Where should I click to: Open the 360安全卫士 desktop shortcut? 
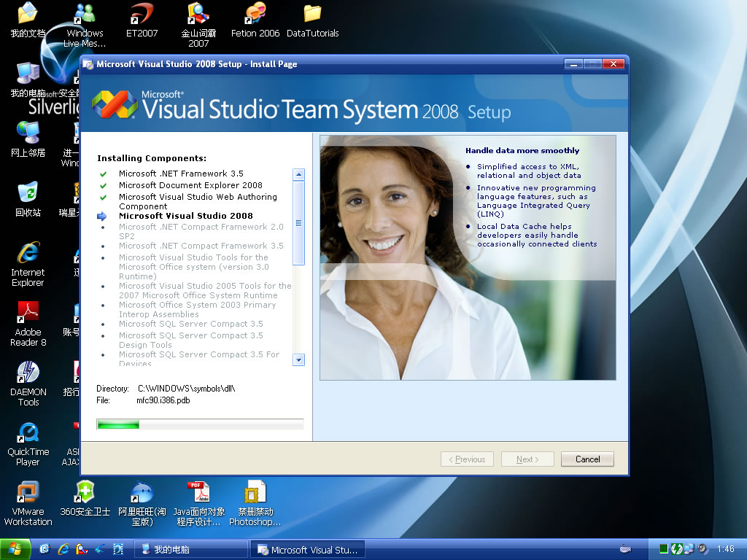(85, 494)
